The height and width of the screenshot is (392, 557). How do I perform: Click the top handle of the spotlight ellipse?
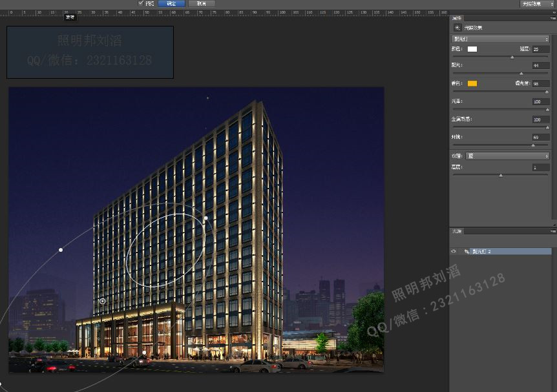(x=205, y=219)
